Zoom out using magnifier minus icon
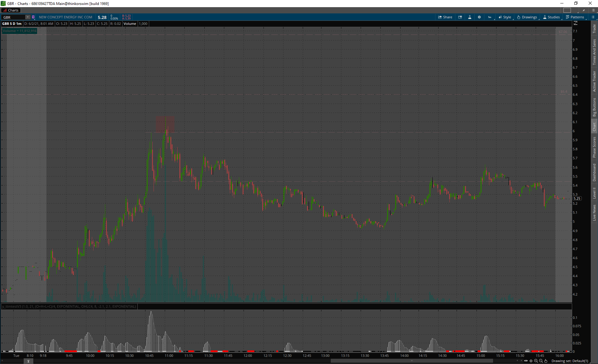 541,361
